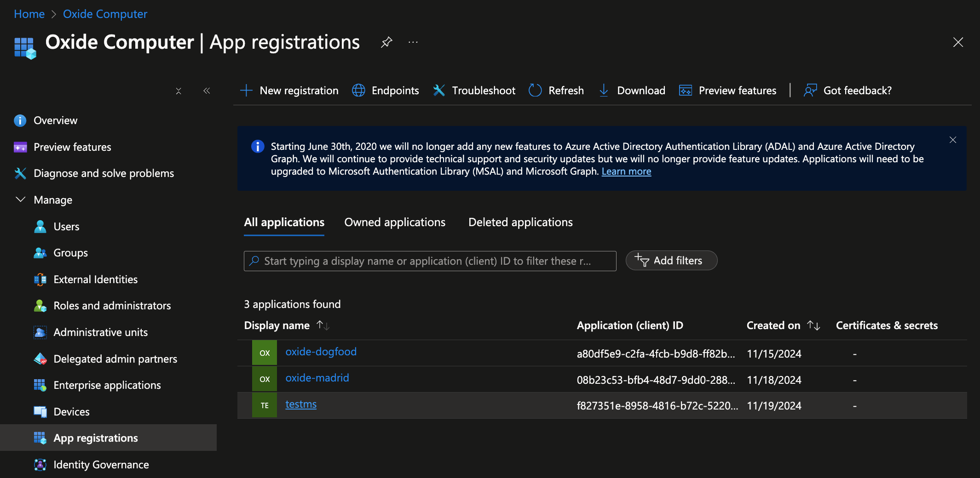Click the Delegated admin partners icon
The height and width of the screenshot is (478, 980).
[40, 359]
